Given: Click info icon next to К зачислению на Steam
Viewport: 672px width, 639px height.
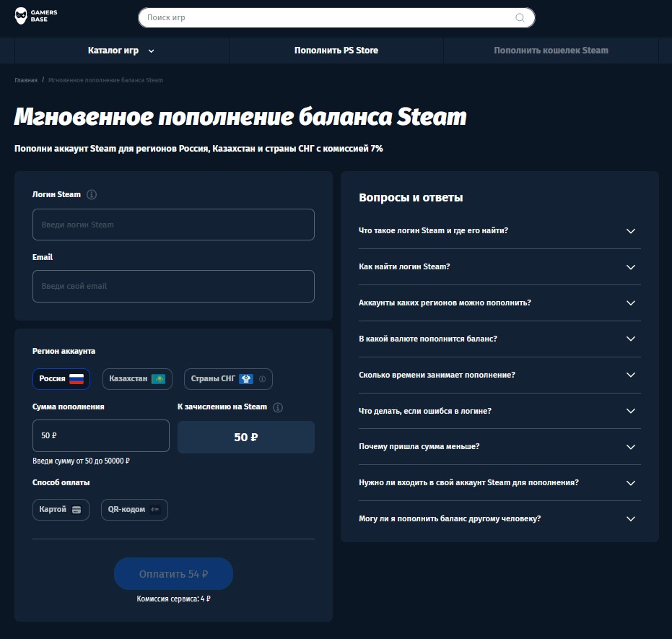Looking at the screenshot, I should click(278, 407).
